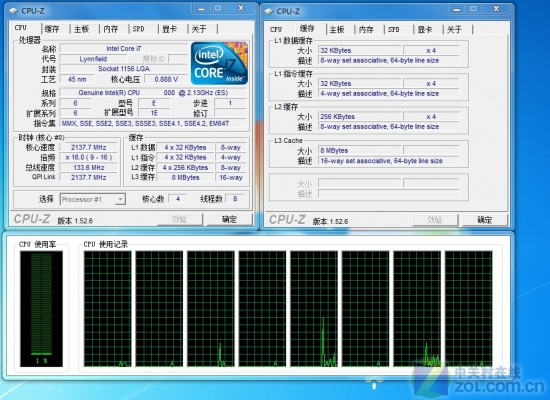Click the last CPU usage history graph
The height and width of the screenshot is (400, 550).
pyautogui.click(x=469, y=309)
